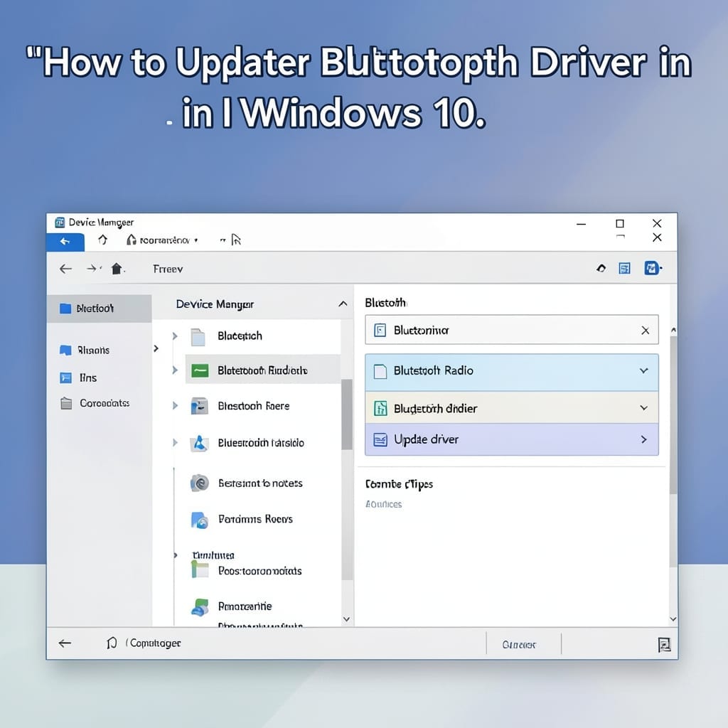The height and width of the screenshot is (728, 728).
Task: Click the 'Bluetoninar' field's document icon
Action: (380, 330)
